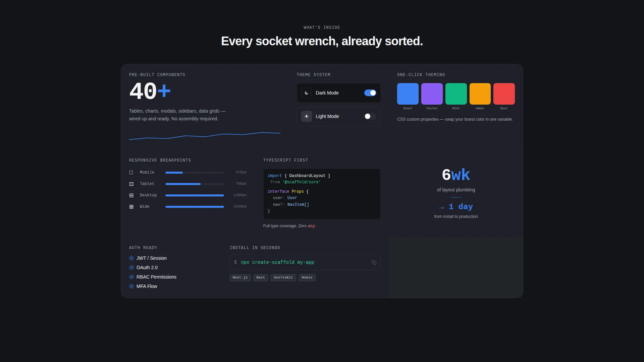The width and height of the screenshot is (644, 362).
Task: Click the Tablet breakpoint progress bar
Action: tap(195, 184)
